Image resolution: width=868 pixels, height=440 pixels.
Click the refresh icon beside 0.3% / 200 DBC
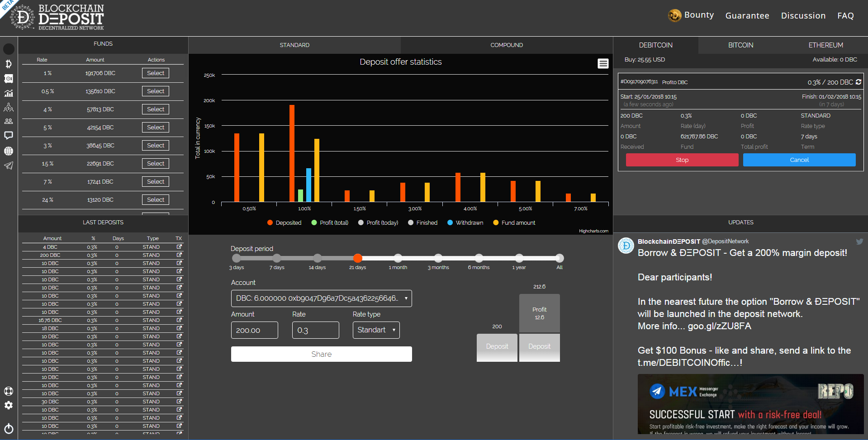859,82
